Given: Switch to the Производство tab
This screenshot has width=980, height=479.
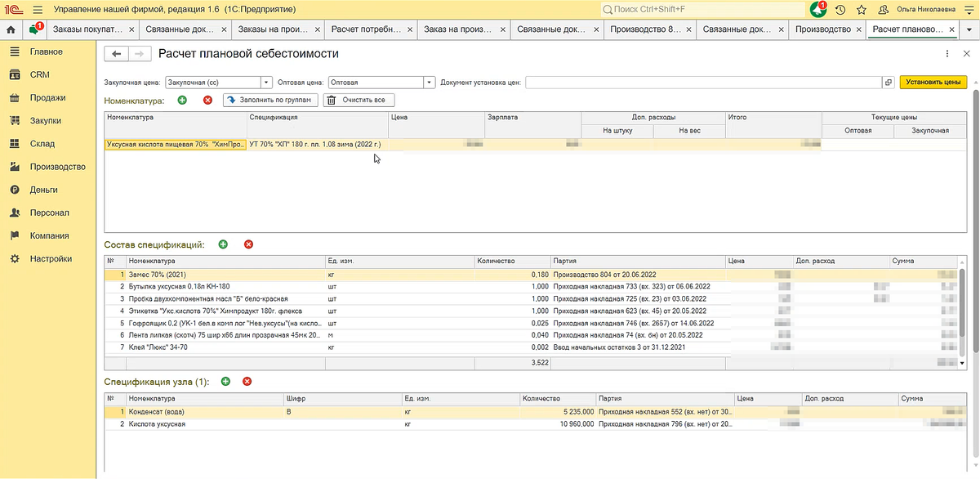Looking at the screenshot, I should coord(823,29).
